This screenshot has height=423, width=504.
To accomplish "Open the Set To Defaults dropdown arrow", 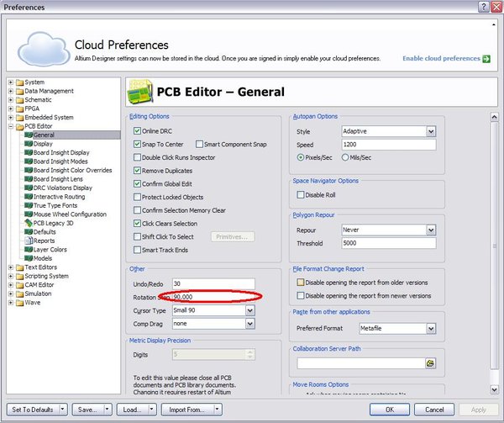I will point(63,410).
